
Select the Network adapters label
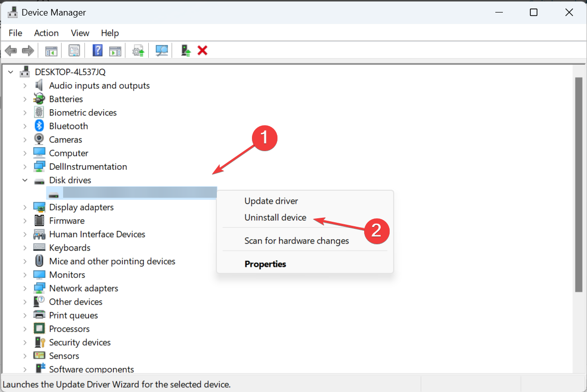[84, 288]
